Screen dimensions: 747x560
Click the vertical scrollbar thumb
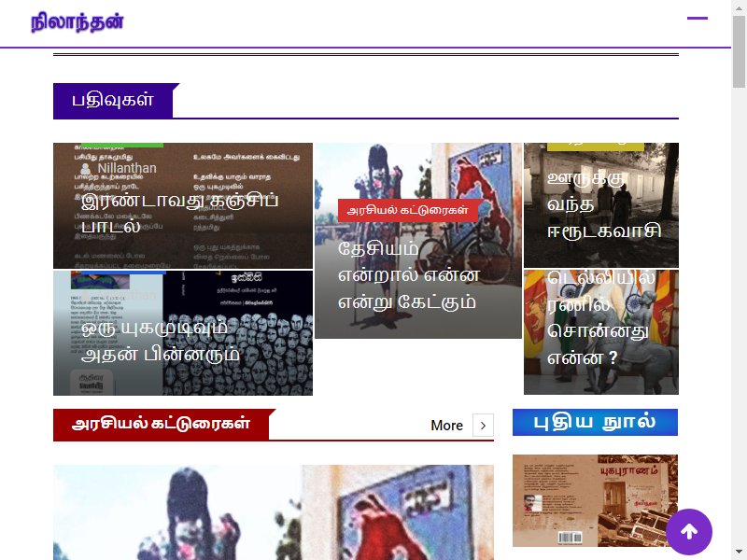(x=739, y=51)
